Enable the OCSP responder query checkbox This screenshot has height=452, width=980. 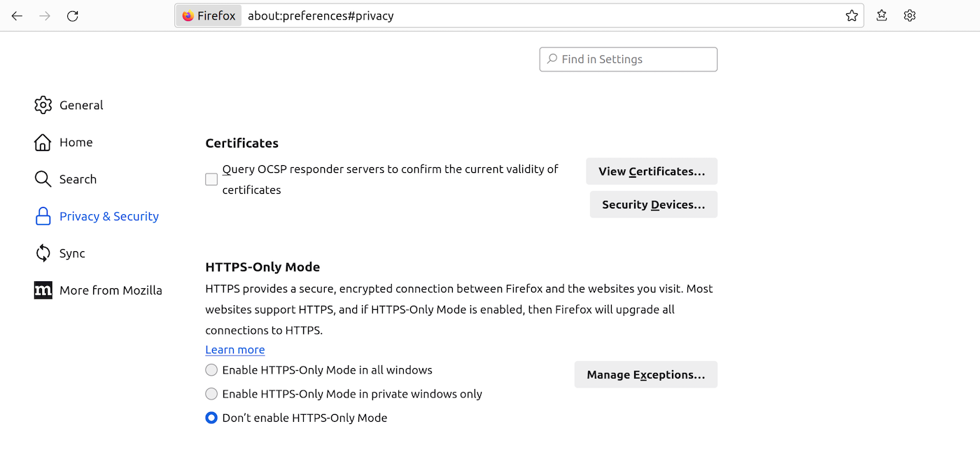(211, 179)
